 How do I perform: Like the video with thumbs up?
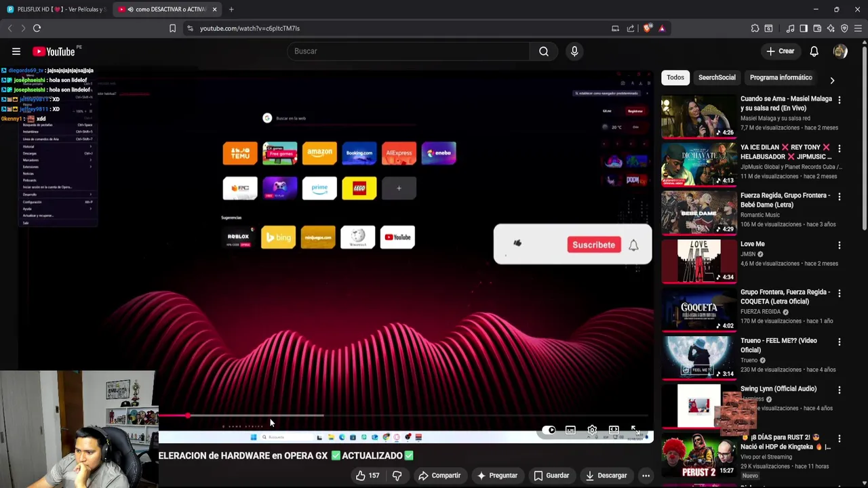[x=368, y=476]
